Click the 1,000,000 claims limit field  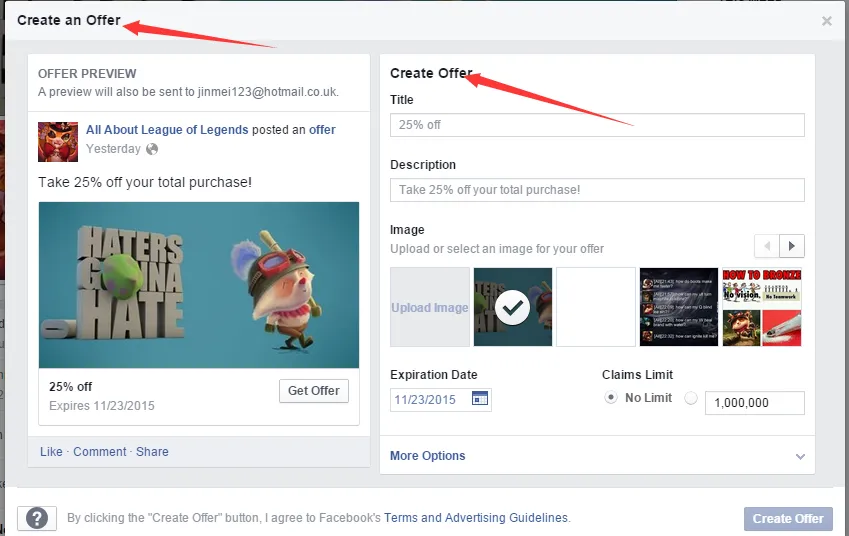[x=755, y=403]
